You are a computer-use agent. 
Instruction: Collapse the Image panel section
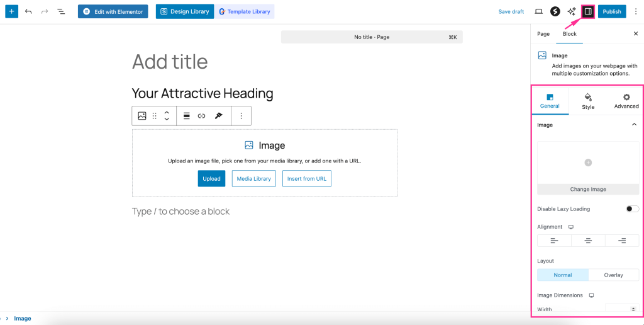coord(634,125)
